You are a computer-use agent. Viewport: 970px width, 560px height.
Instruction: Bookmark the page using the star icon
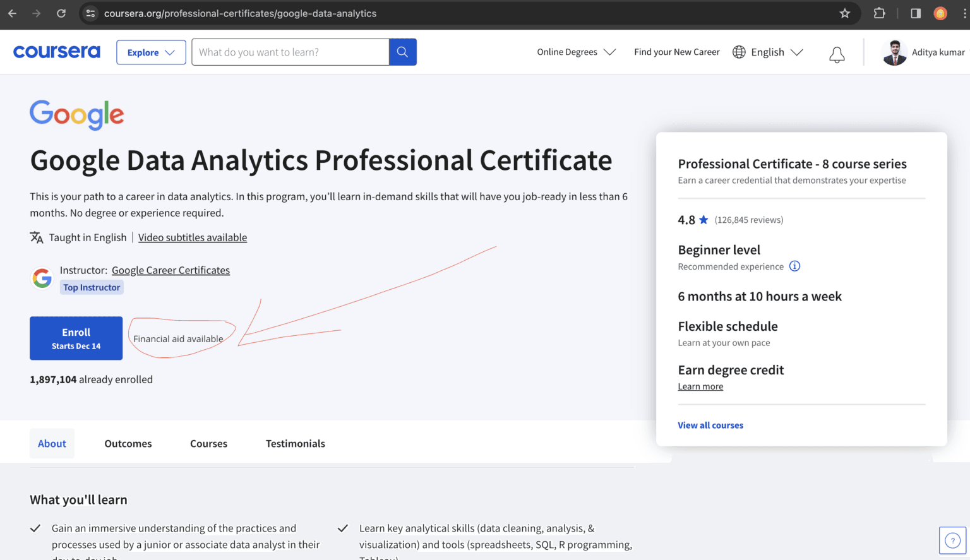pos(845,13)
